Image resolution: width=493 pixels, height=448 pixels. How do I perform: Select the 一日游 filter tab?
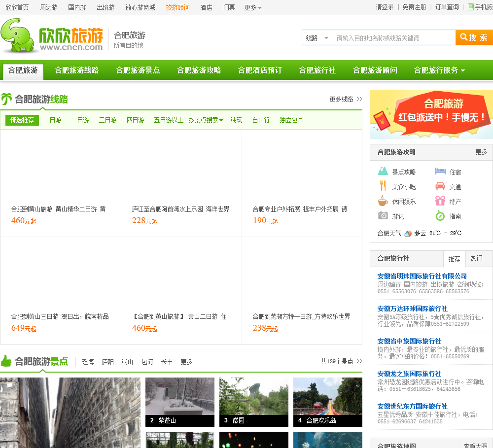pos(53,120)
